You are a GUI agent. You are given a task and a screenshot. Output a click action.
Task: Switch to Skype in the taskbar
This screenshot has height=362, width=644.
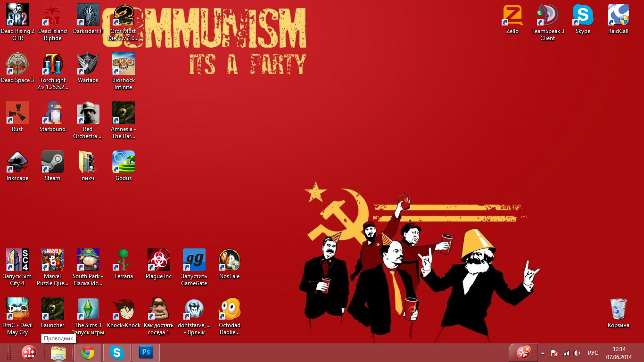(x=117, y=353)
